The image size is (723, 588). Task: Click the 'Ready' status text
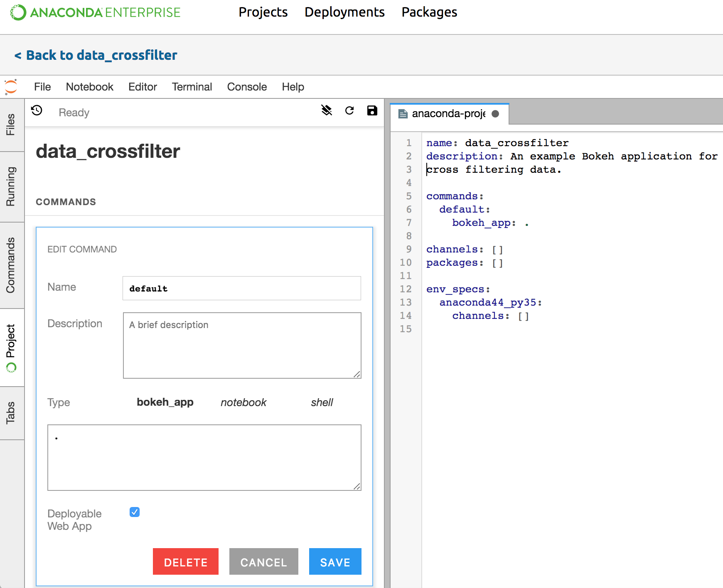click(x=74, y=113)
